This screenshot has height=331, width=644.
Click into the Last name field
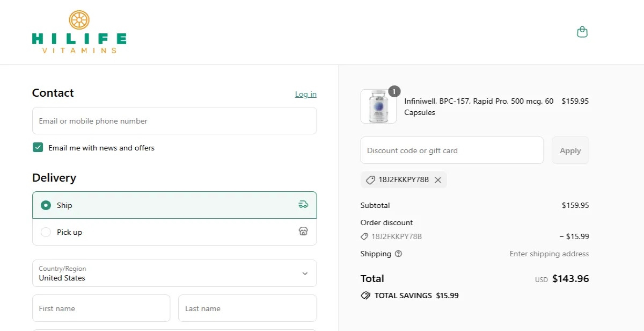coord(247,308)
